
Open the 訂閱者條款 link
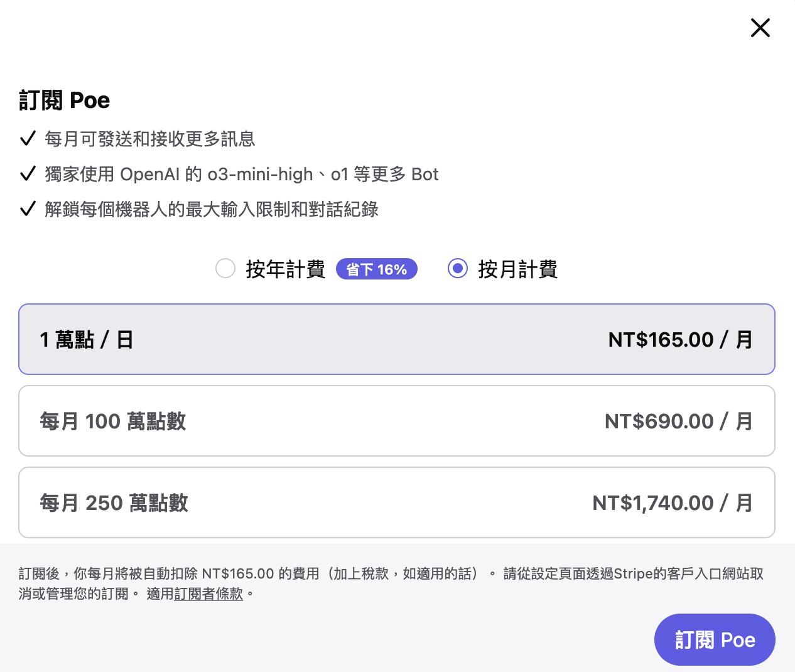(208, 594)
